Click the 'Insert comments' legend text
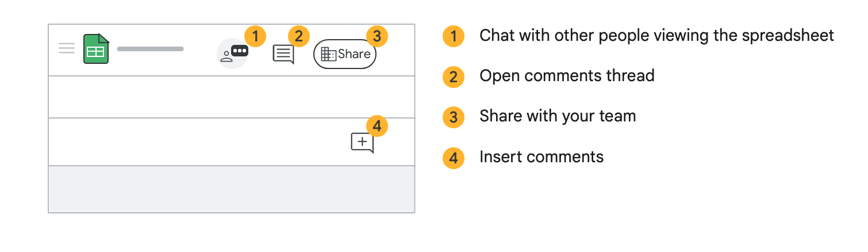 click(541, 156)
